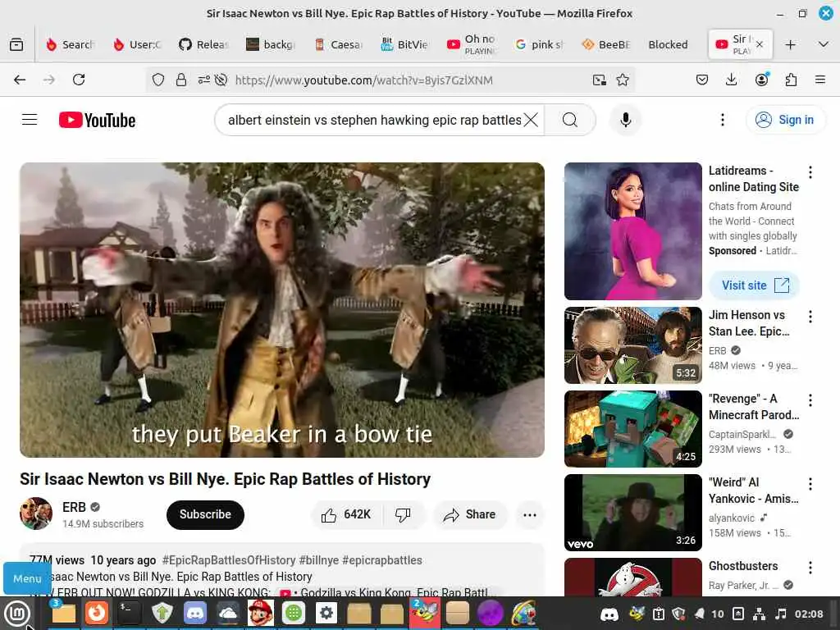Go back in Firefox history

[20, 80]
